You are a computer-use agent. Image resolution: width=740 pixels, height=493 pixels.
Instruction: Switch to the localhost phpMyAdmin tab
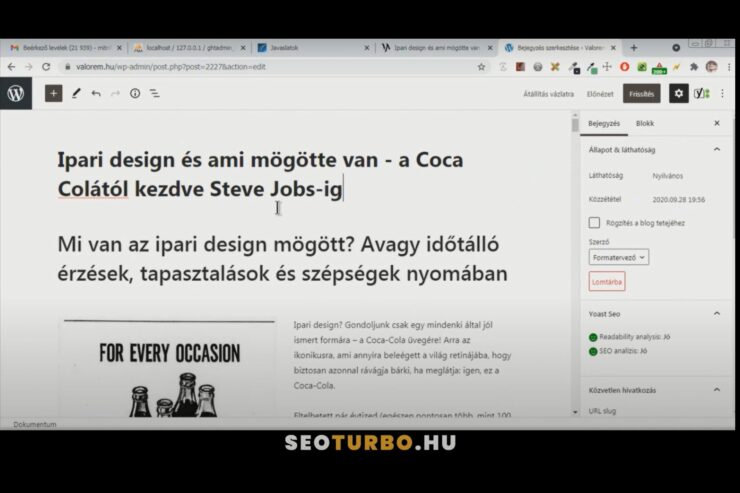pyautogui.click(x=189, y=48)
